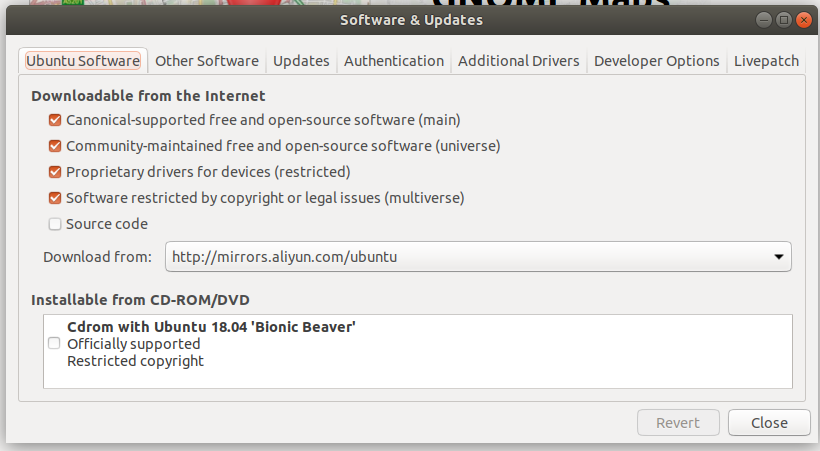Viewport: 820px width, 451px height.
Task: Maximize the Software & Updates window
Action: [x=783, y=19]
